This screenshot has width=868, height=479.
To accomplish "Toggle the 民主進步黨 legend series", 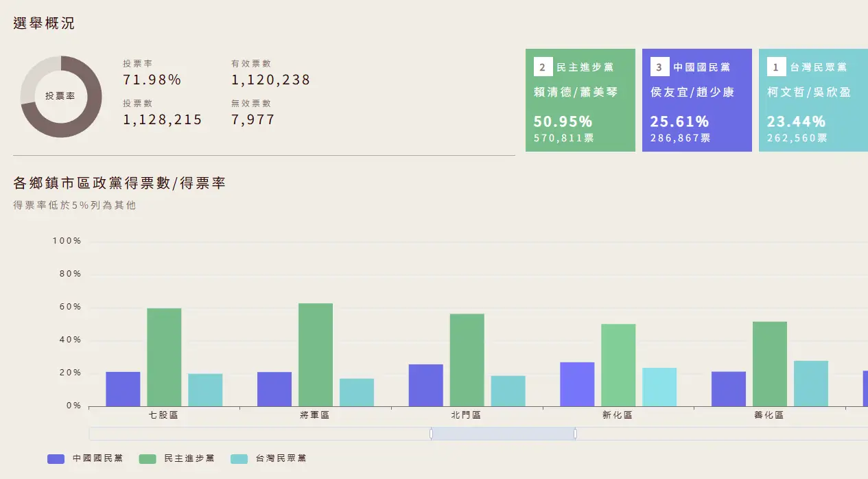I will (176, 458).
